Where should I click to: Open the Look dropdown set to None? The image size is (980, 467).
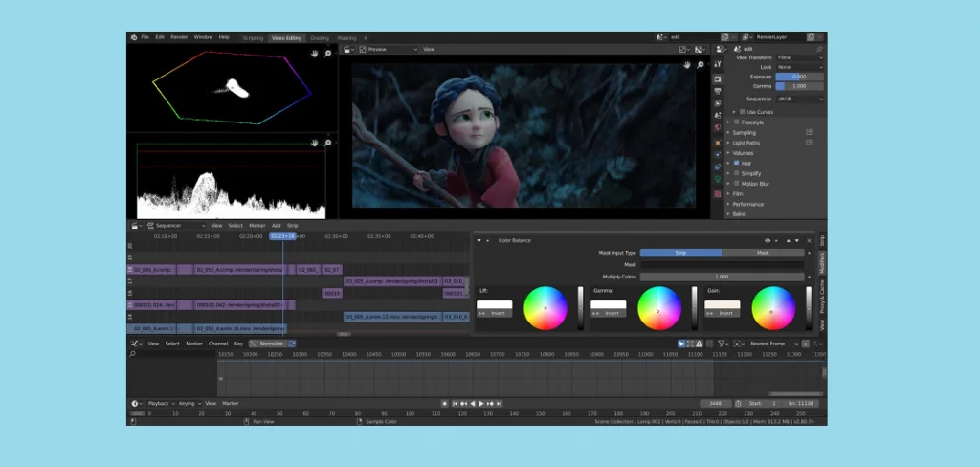(799, 67)
